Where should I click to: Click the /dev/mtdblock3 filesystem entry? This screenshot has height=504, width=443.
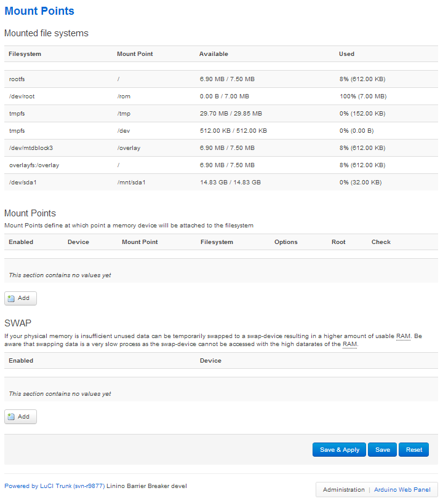click(31, 148)
